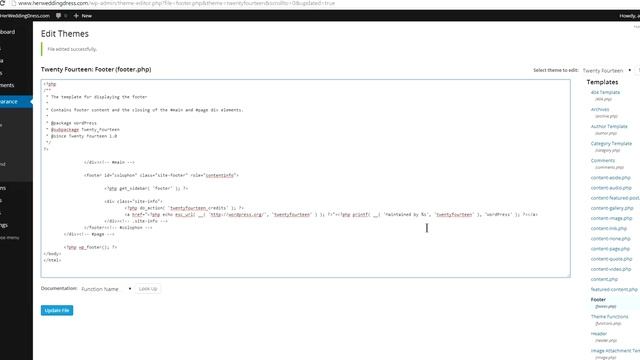Click the browser reload icon
The image size is (640, 360).
coord(2,3)
